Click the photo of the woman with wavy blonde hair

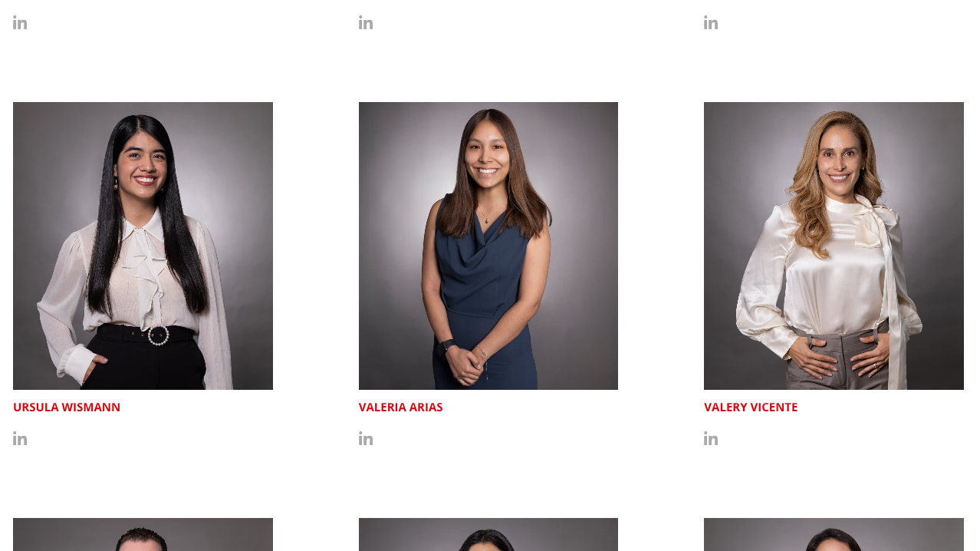(834, 246)
